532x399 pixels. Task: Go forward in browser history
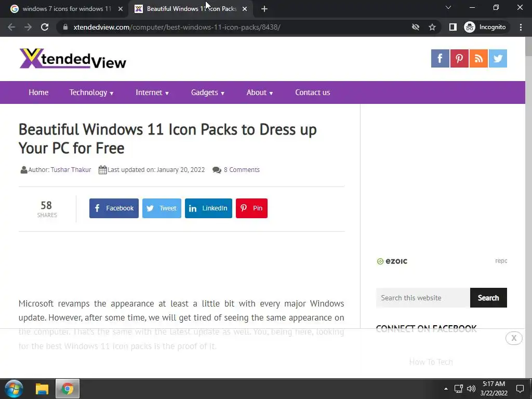(x=28, y=27)
